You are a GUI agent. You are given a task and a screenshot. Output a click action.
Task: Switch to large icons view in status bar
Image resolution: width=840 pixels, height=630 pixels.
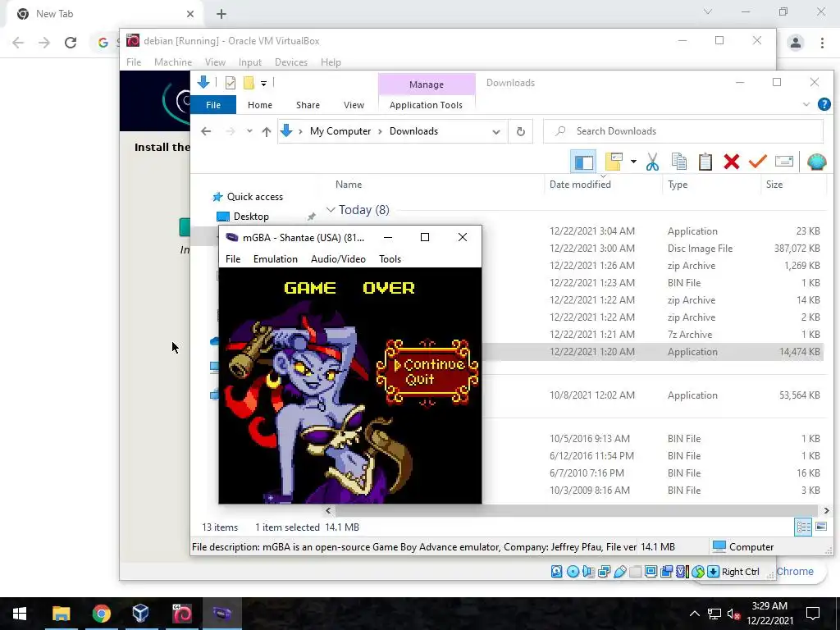(820, 527)
